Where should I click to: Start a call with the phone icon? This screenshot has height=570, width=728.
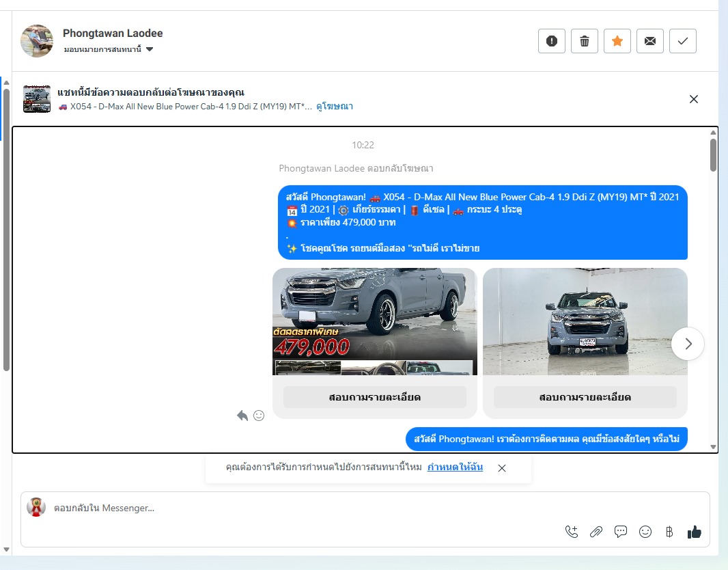pos(572,532)
